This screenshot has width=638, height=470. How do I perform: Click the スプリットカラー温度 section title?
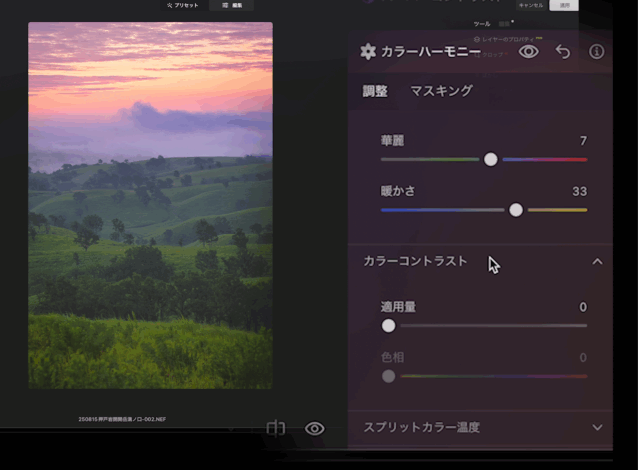point(422,427)
